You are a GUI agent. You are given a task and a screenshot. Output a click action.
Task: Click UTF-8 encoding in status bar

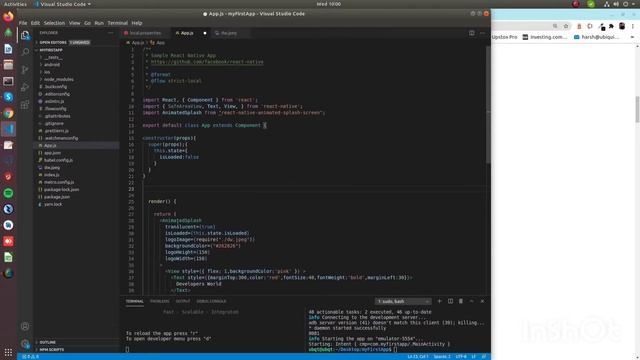(x=461, y=356)
